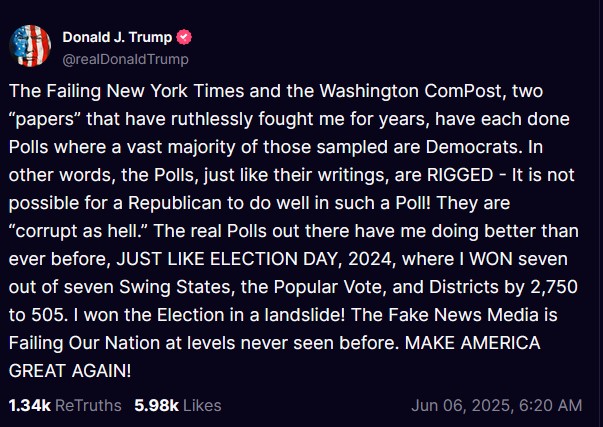The height and width of the screenshot is (427, 603).
Task: Click 'Washington ComPost' in the post text
Action: click(x=410, y=91)
